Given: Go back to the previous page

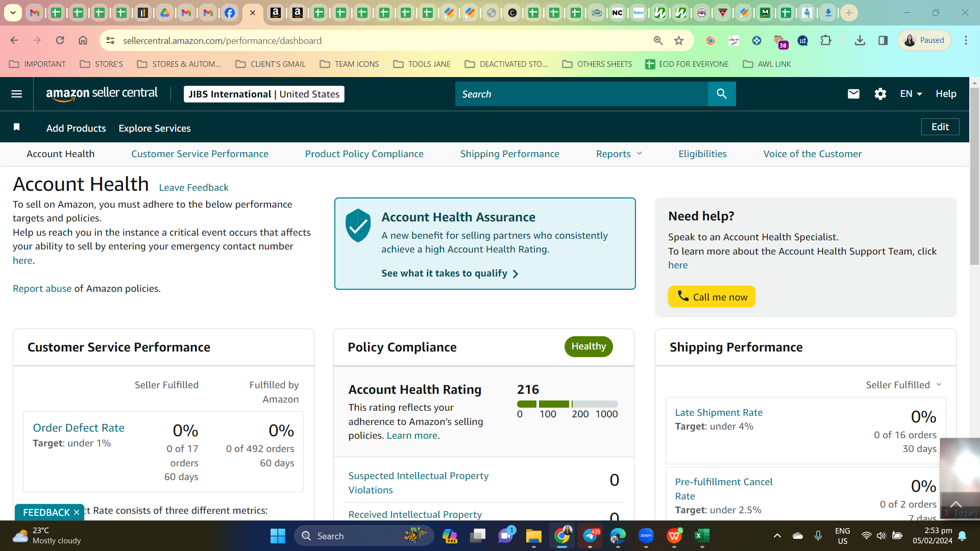Looking at the screenshot, I should (14, 40).
